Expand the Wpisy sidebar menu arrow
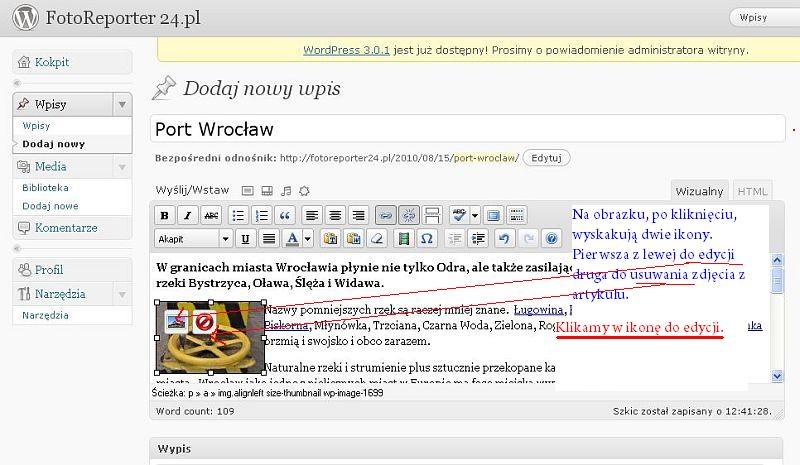The width and height of the screenshot is (800, 465). point(121,103)
